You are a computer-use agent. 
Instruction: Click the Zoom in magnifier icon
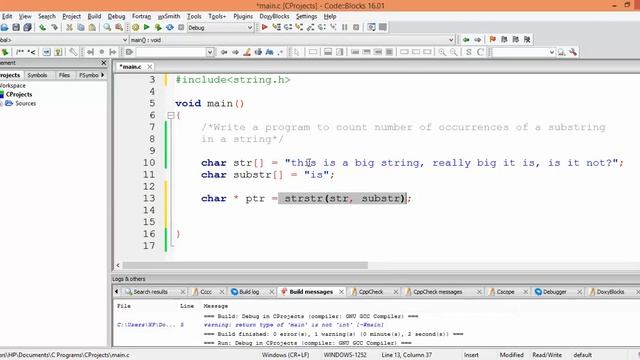coord(442,52)
